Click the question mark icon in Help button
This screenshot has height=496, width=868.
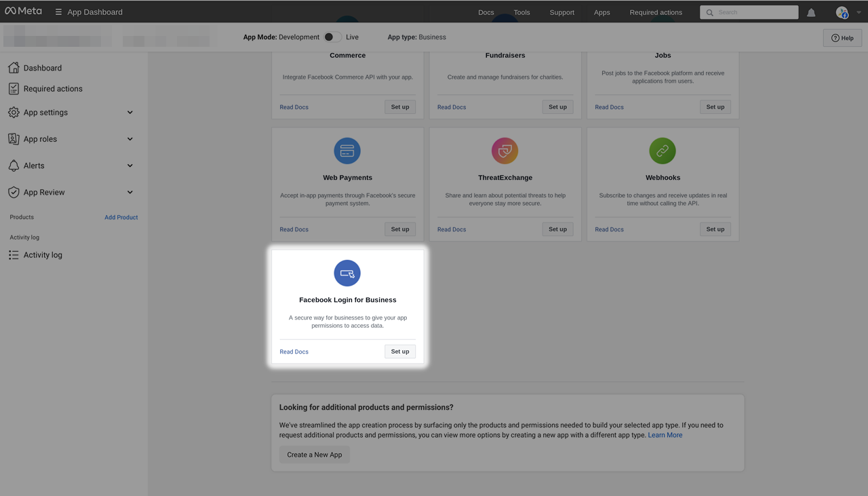pyautogui.click(x=835, y=38)
